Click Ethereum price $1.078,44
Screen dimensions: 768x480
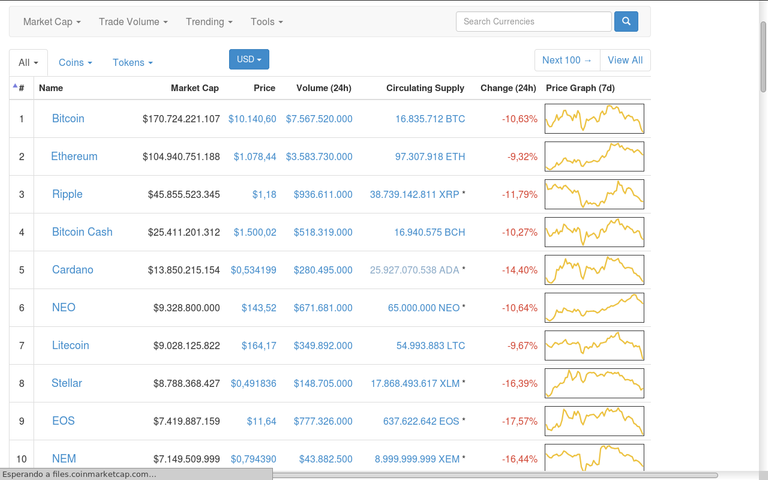point(255,156)
